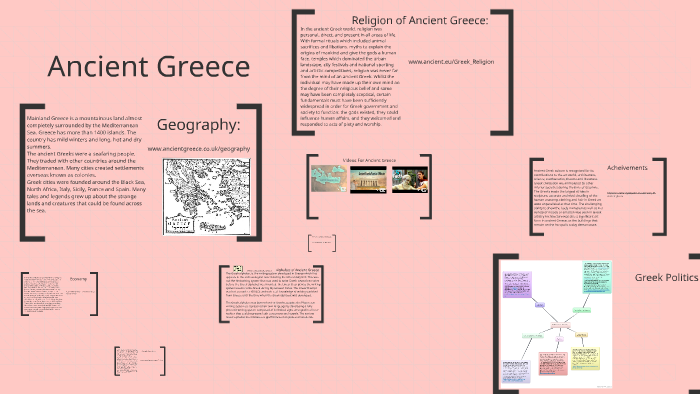Click the 'Geography:' heading

click(198, 124)
